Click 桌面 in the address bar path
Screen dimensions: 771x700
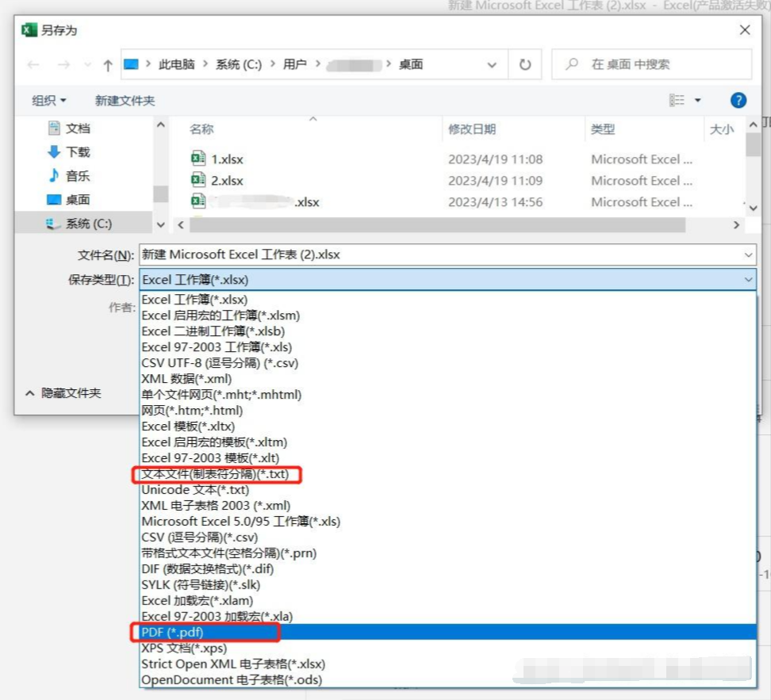[x=411, y=65]
